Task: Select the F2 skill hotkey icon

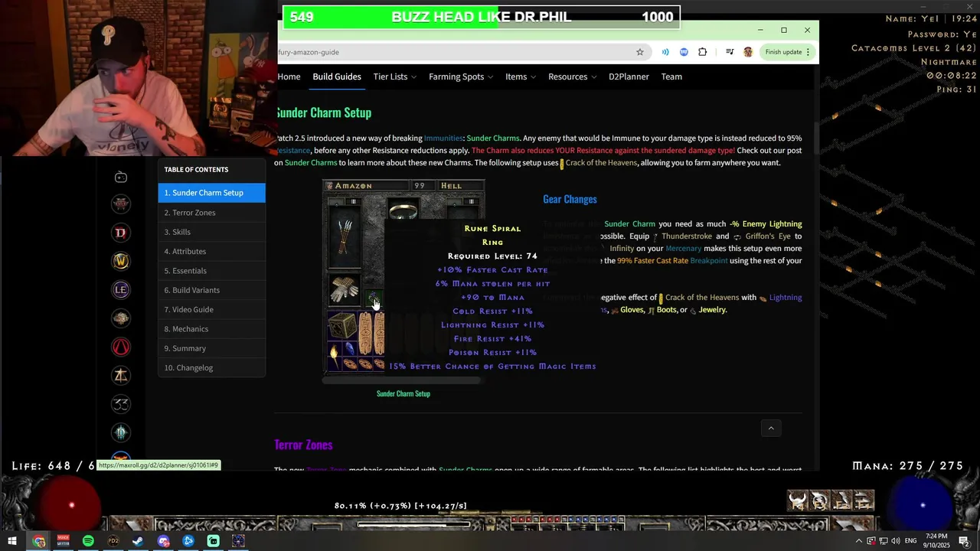Action: (x=841, y=500)
